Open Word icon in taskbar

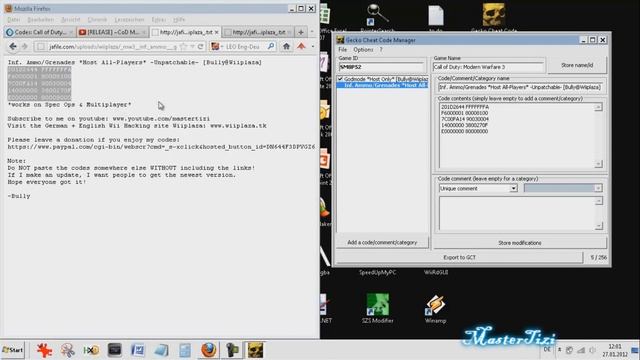138,350
